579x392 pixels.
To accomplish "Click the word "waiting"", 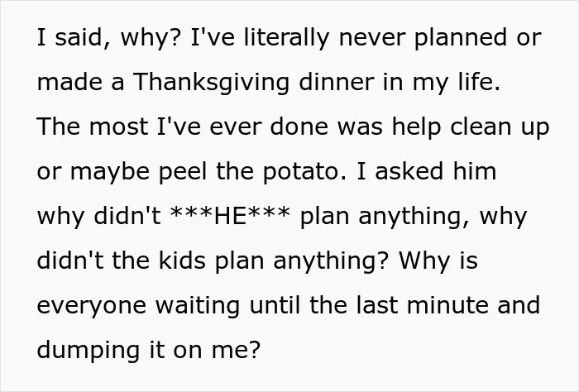I will 198,306.
